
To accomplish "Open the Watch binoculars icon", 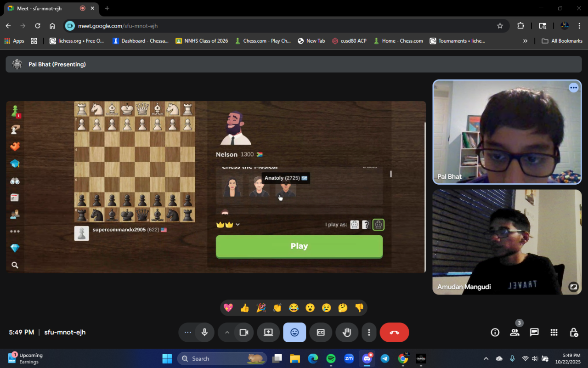I will pyautogui.click(x=15, y=181).
